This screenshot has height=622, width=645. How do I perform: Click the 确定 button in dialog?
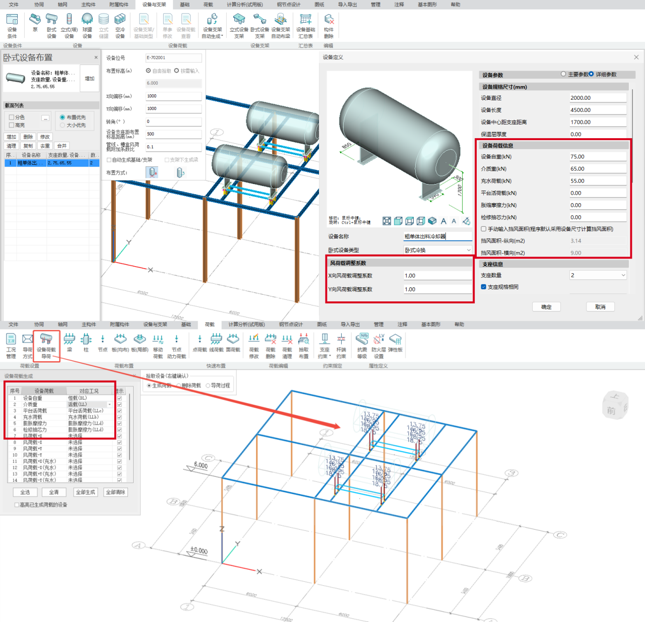(x=546, y=307)
